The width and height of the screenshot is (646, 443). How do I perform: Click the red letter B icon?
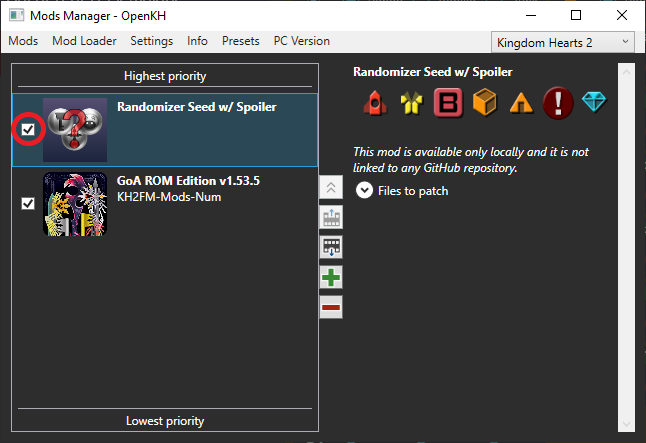[x=447, y=102]
